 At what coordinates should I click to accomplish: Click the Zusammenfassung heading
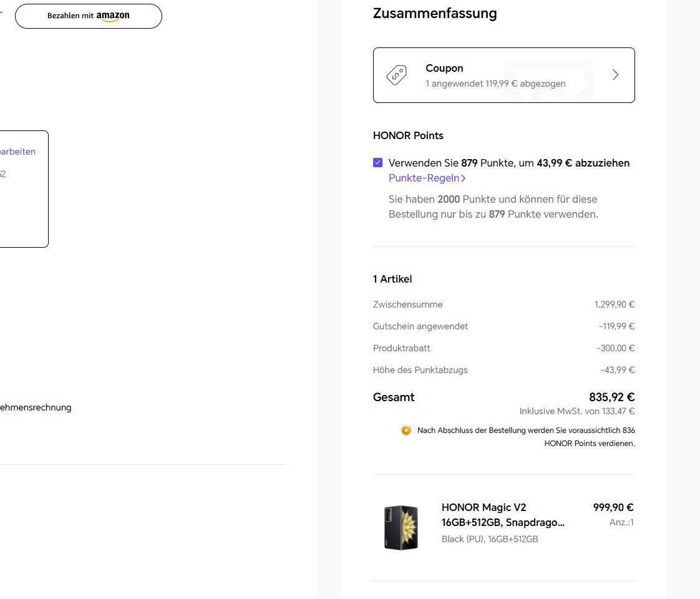(x=435, y=13)
